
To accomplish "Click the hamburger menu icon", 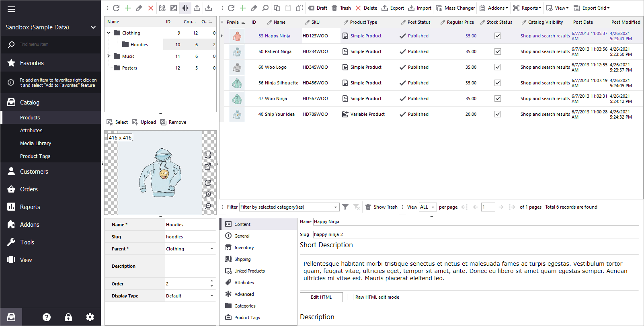I will [11, 9].
